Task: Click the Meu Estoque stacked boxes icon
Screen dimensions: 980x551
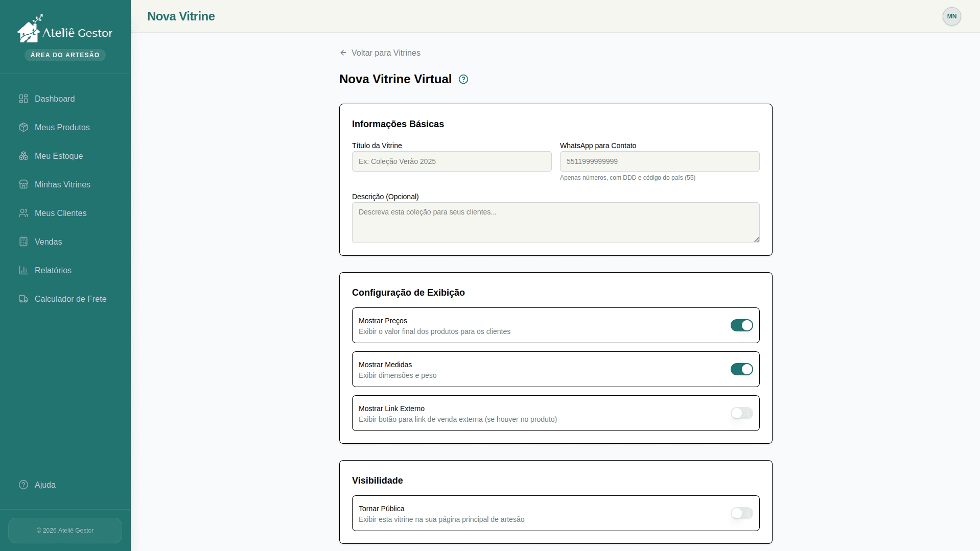Action: coord(24,156)
